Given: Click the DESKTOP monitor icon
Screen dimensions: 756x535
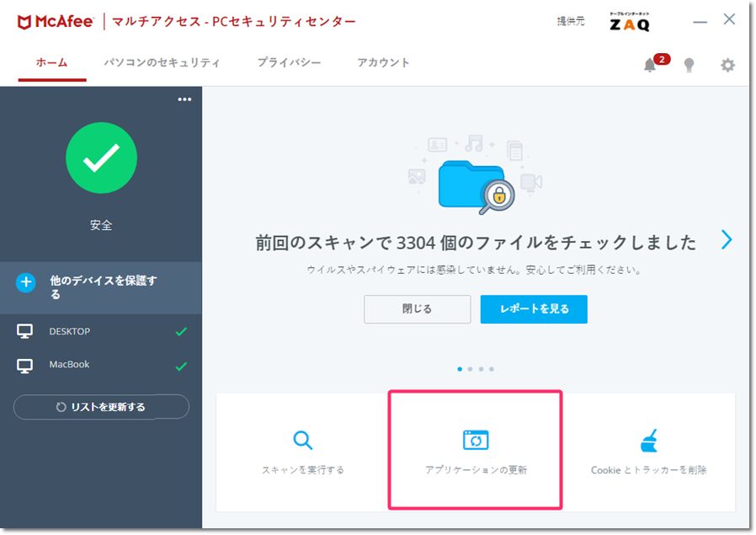Looking at the screenshot, I should click(24, 331).
